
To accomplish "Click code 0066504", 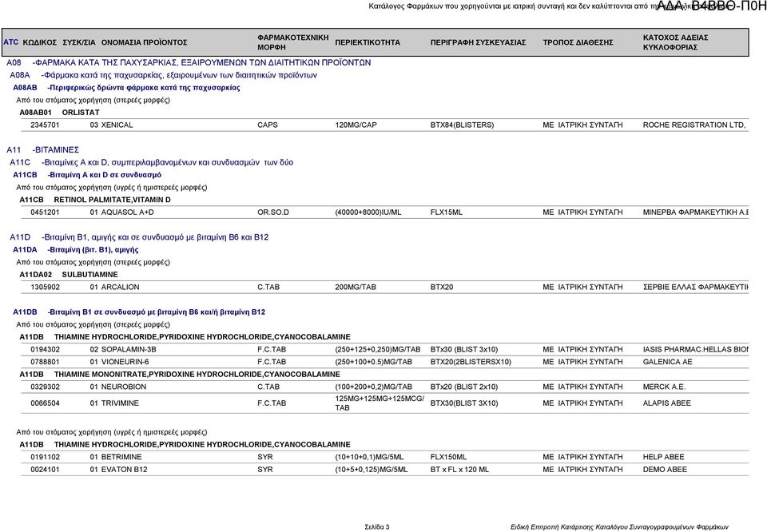I will pos(45,403).
